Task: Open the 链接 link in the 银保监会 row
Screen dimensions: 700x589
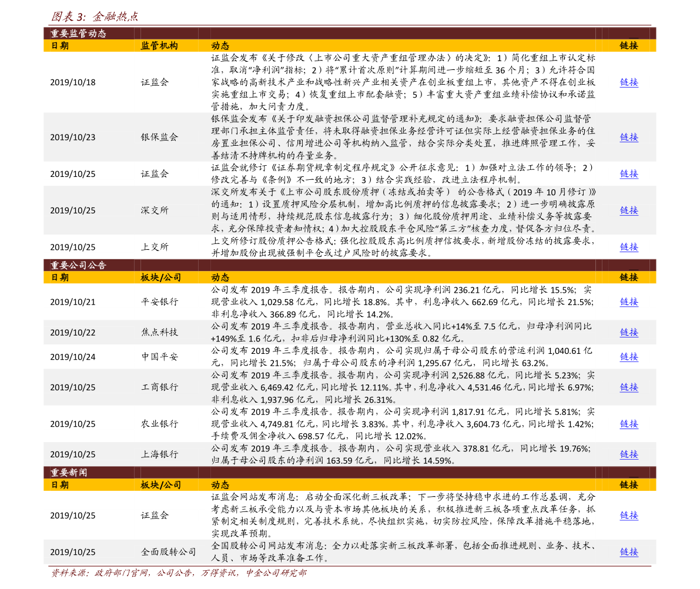Action: coord(628,137)
